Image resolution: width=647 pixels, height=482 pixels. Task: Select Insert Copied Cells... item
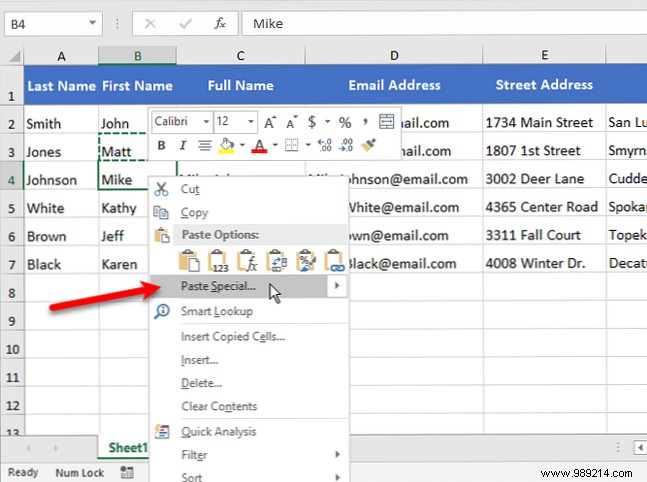click(248, 337)
